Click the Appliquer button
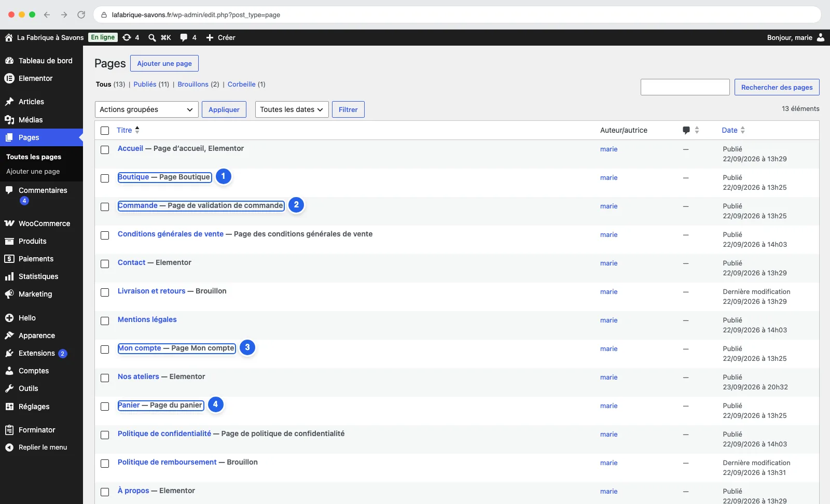 (224, 109)
